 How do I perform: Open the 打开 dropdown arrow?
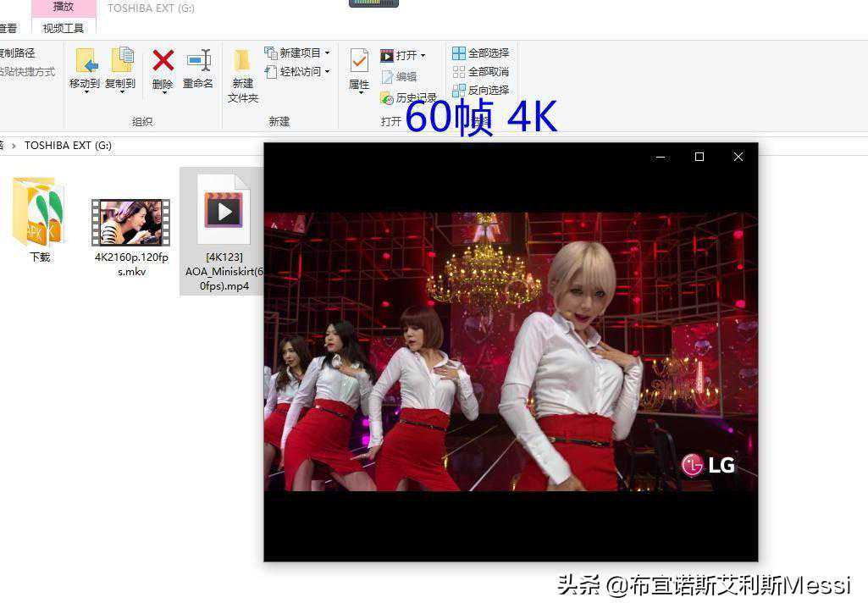[423, 56]
